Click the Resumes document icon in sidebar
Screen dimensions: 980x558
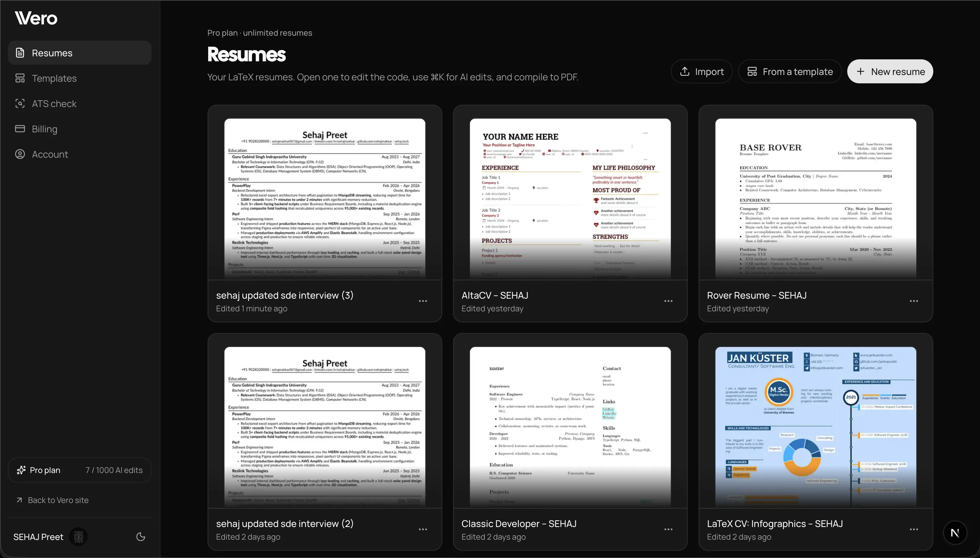pyautogui.click(x=20, y=53)
